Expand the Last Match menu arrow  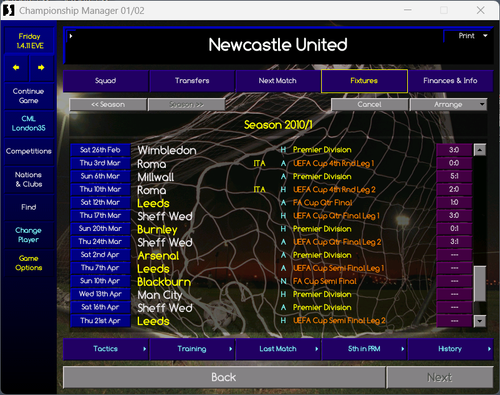(317, 349)
